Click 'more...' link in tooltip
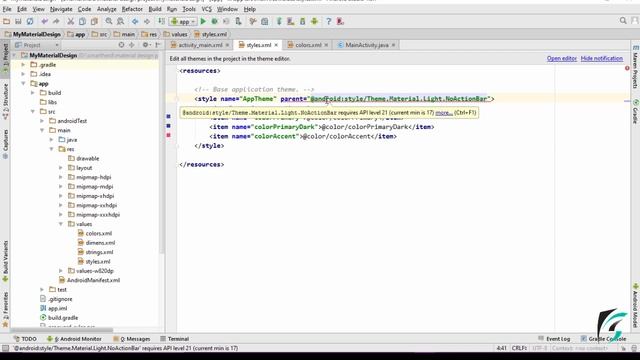Viewport: 640px width, 360px height. 444,112
